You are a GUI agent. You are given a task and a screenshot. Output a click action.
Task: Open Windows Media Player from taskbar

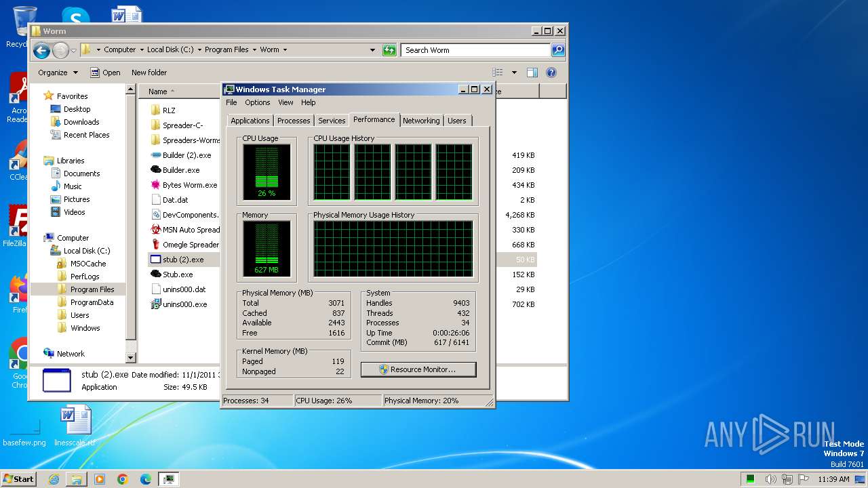pyautogui.click(x=100, y=479)
